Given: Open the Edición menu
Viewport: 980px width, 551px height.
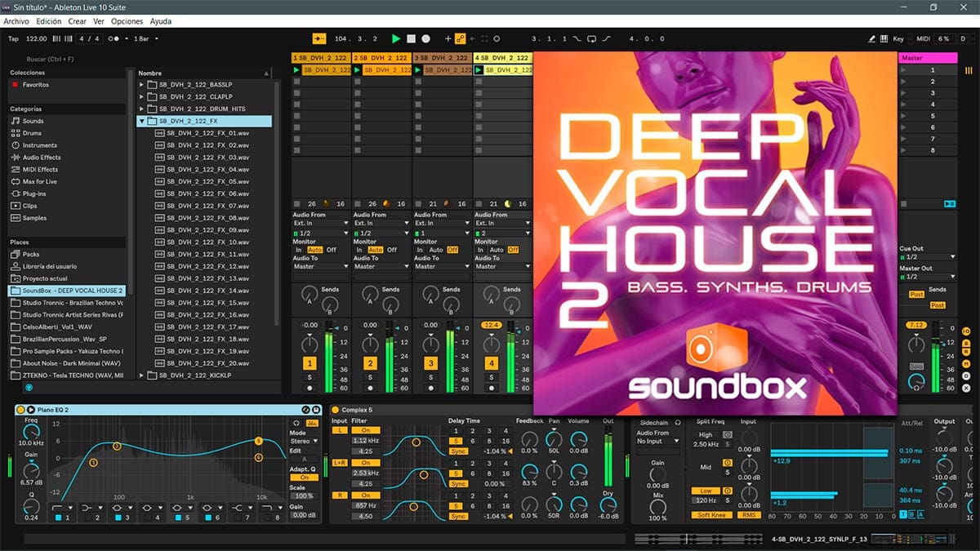Looking at the screenshot, I should [x=49, y=21].
